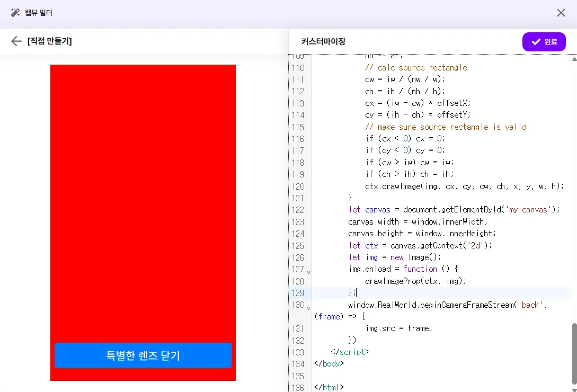Click the 'img.onload = function () {' line
This screenshot has height=392, width=577.
click(403, 269)
